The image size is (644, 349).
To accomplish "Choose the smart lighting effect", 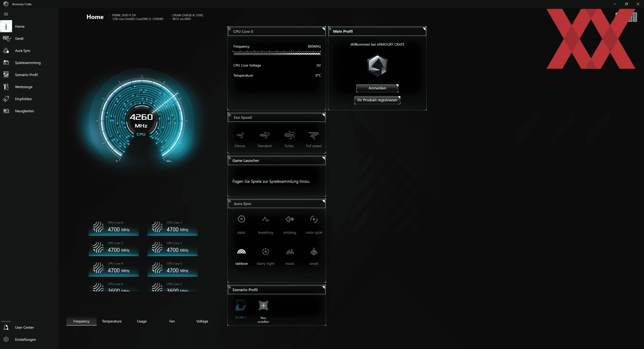I will tap(314, 257).
